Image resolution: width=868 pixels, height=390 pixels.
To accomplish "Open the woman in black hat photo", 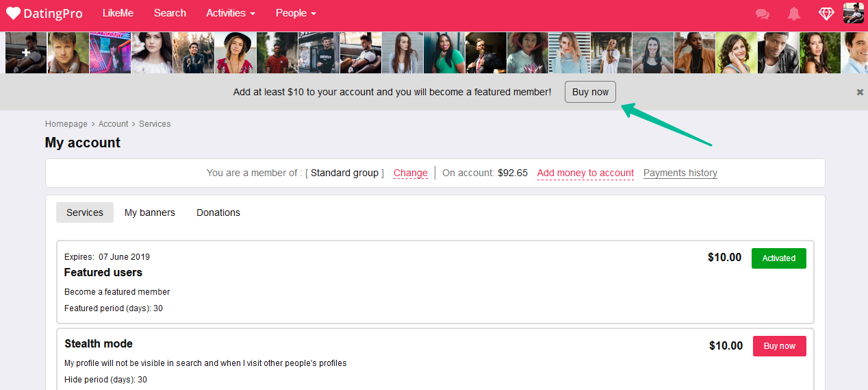I will 235,53.
